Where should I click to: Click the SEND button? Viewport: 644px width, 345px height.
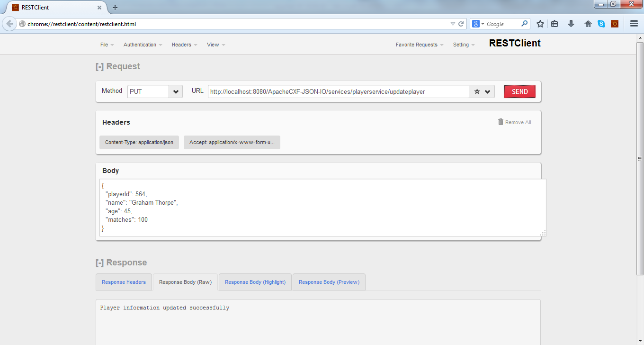(519, 91)
